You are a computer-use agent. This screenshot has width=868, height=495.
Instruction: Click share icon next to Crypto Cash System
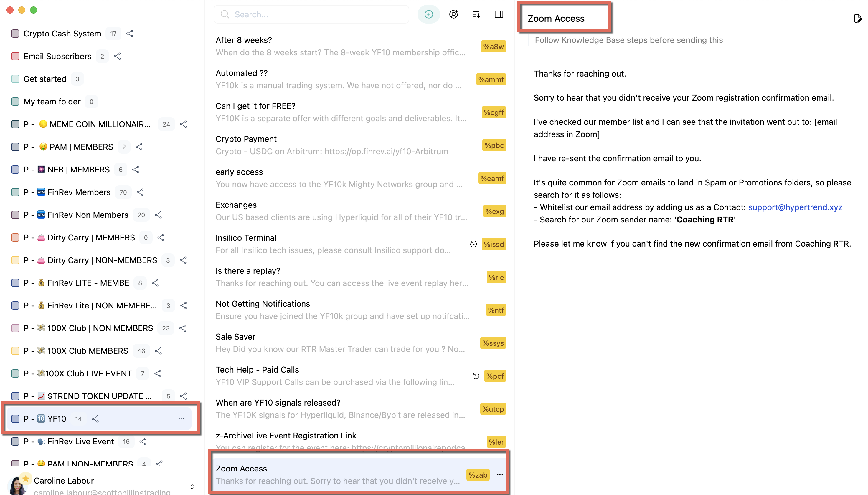(130, 34)
